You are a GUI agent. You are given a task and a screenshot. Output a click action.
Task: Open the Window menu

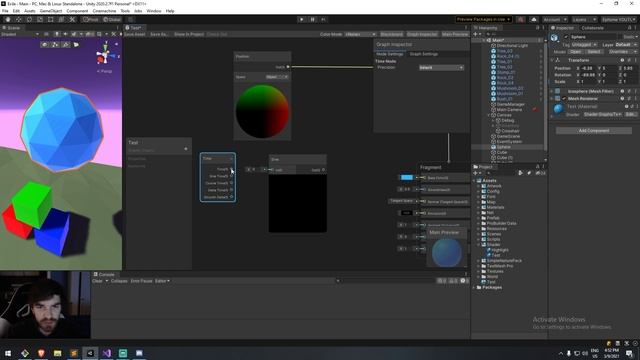[x=153, y=11]
